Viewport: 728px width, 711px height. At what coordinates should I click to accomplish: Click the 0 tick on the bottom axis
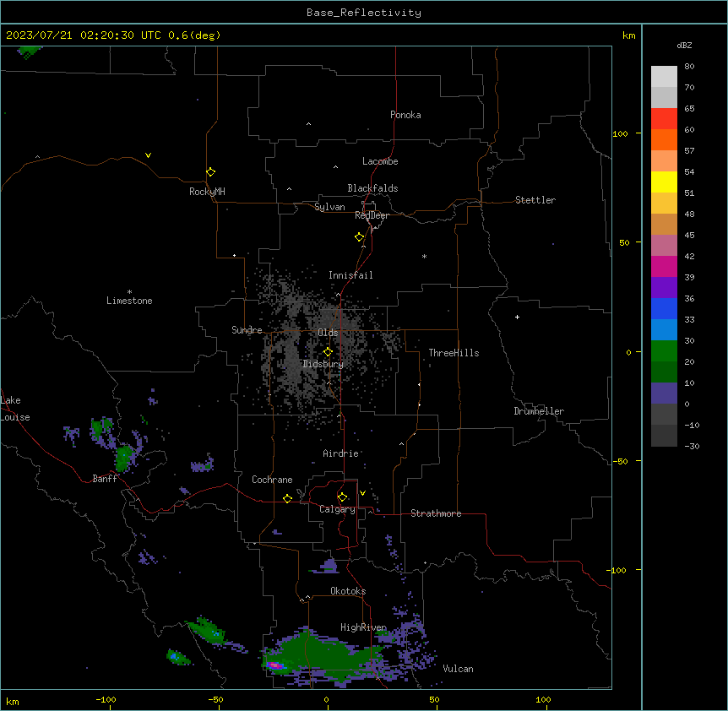(326, 699)
